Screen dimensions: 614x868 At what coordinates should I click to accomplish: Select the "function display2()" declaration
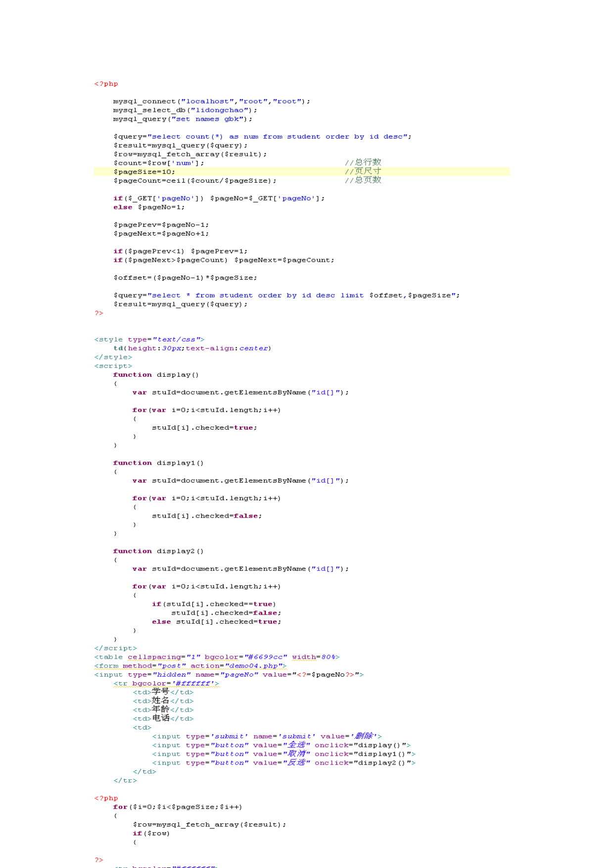(158, 551)
